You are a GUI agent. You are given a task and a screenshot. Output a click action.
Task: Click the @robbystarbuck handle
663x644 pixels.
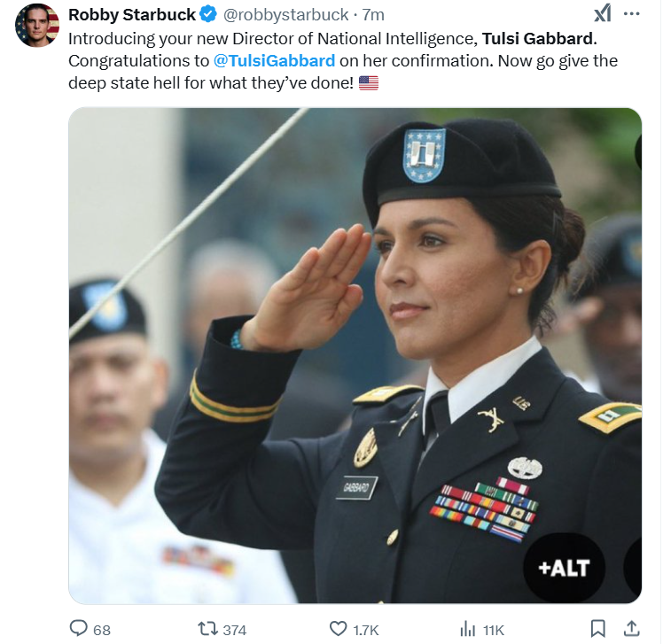pyautogui.click(x=285, y=15)
